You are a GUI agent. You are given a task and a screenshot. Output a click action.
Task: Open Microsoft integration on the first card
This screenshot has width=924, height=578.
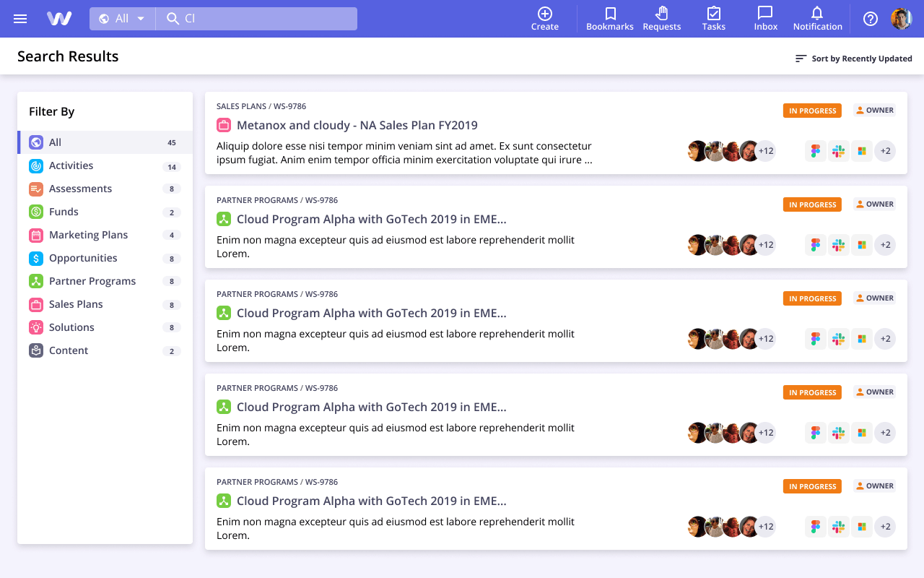pos(861,150)
